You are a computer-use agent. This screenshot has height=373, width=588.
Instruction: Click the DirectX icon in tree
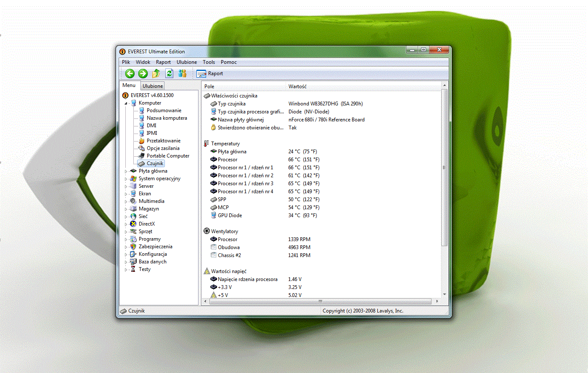(x=133, y=224)
